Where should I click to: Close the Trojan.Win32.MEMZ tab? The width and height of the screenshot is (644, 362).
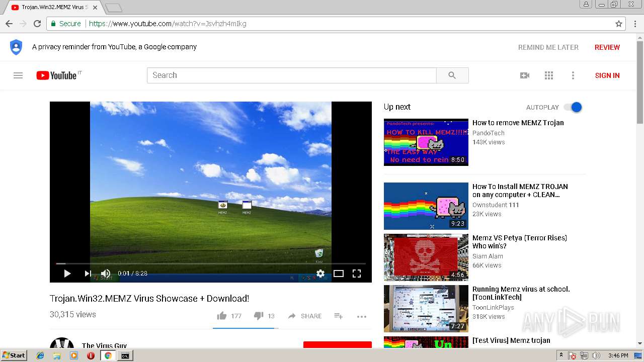tap(95, 8)
